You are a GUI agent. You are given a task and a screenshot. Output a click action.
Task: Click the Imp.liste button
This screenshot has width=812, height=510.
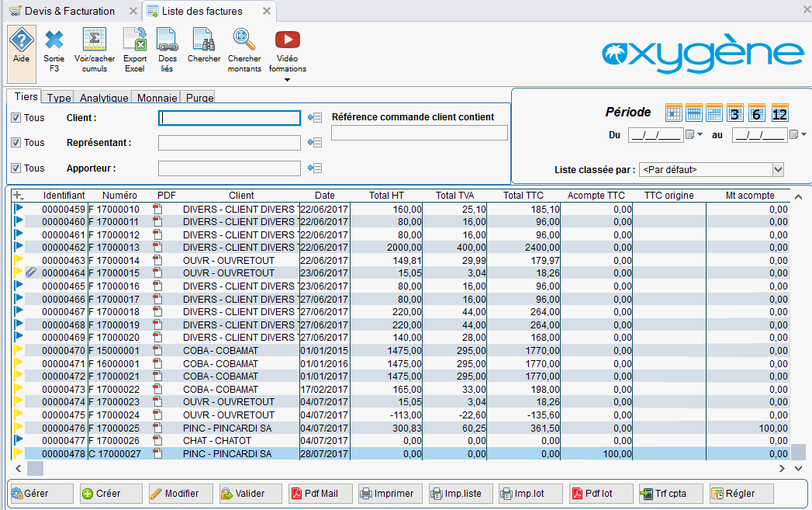461,494
